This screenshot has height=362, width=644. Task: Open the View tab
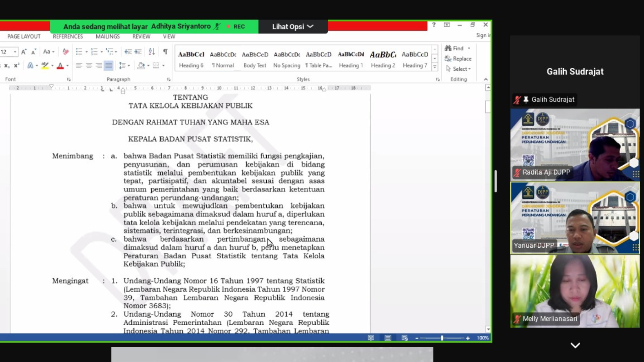[x=169, y=37]
